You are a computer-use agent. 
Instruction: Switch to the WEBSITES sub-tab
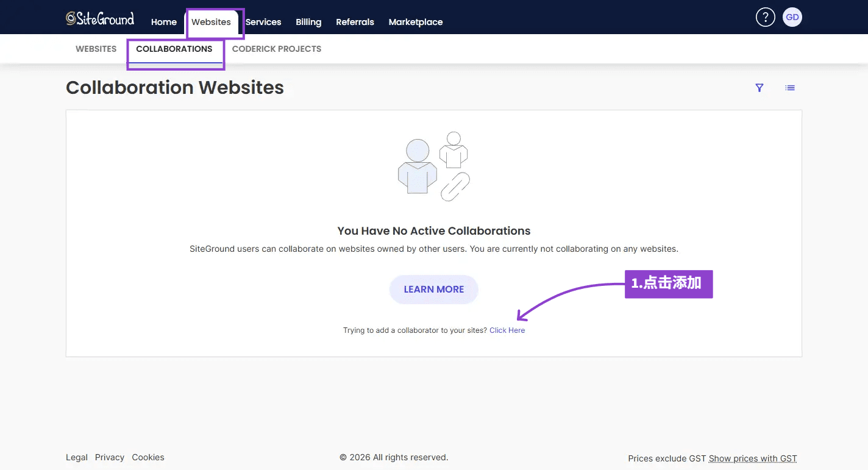[x=96, y=49]
